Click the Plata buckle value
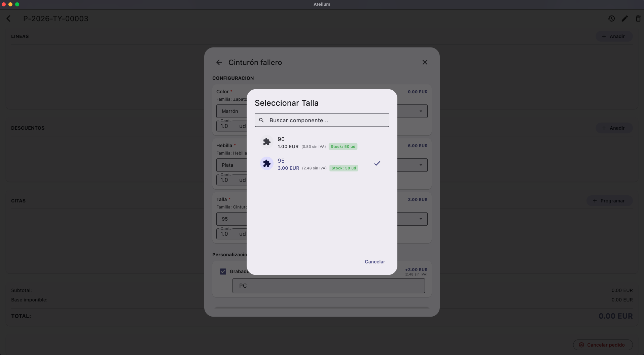 [227, 165]
